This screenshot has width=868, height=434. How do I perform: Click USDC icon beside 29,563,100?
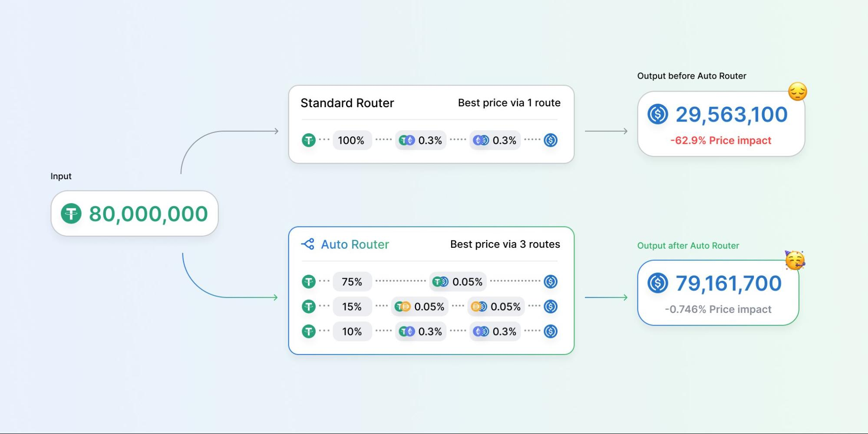[x=658, y=114]
